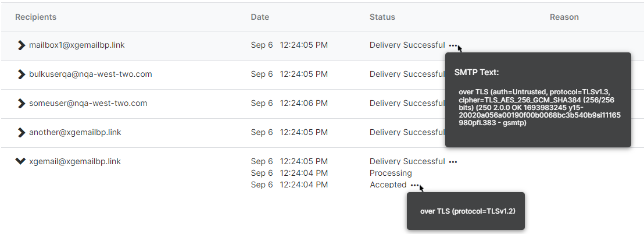Open ellipsis next to mailbox1 Delivery Successful
644x234 pixels.
453,45
